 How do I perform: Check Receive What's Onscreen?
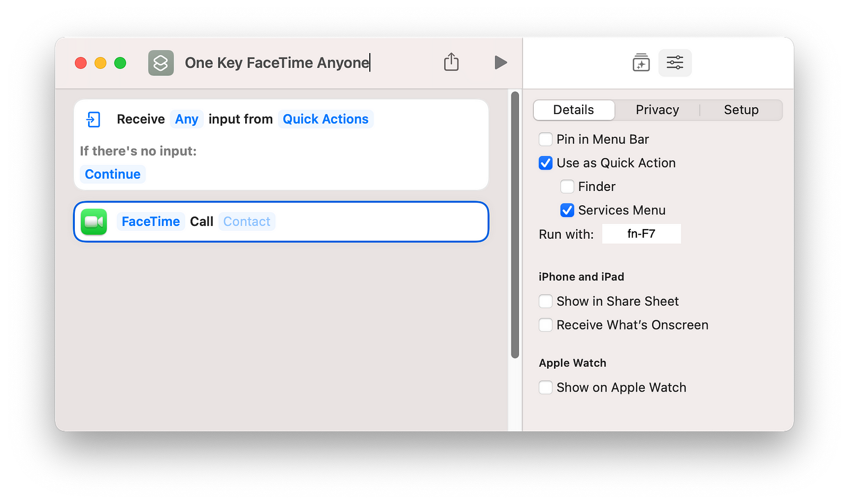pyautogui.click(x=545, y=325)
